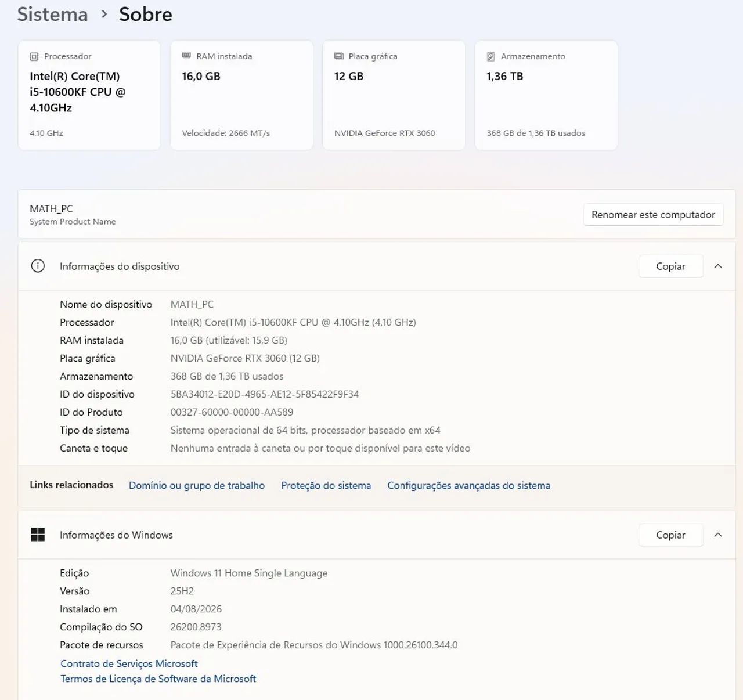Copy the device information with Copiar
The image size is (743, 700).
(670, 266)
